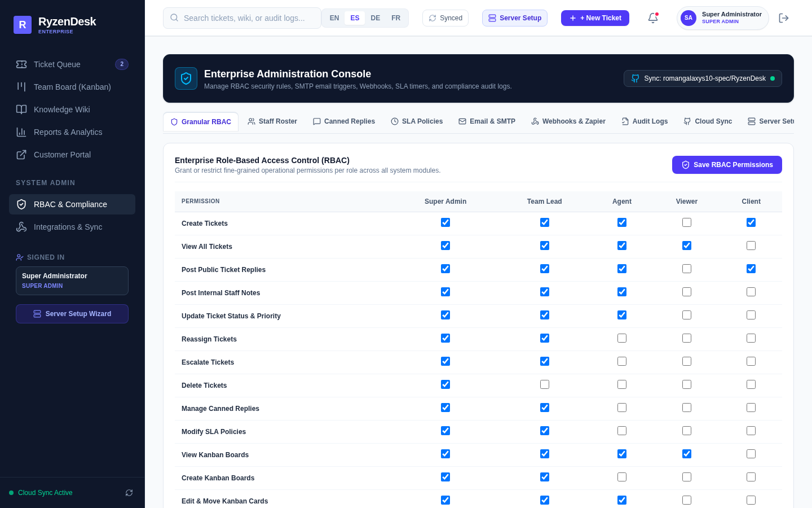Click the notification bell icon

pos(653,18)
